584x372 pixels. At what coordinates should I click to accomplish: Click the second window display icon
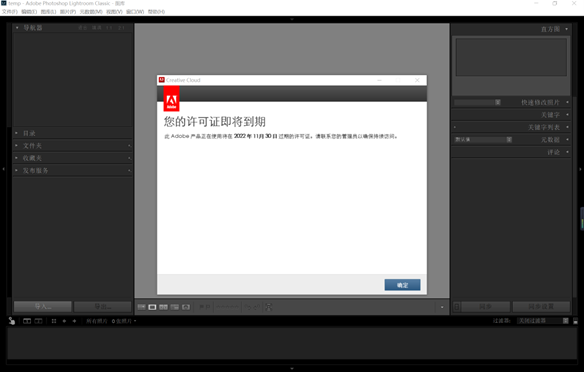click(x=38, y=321)
